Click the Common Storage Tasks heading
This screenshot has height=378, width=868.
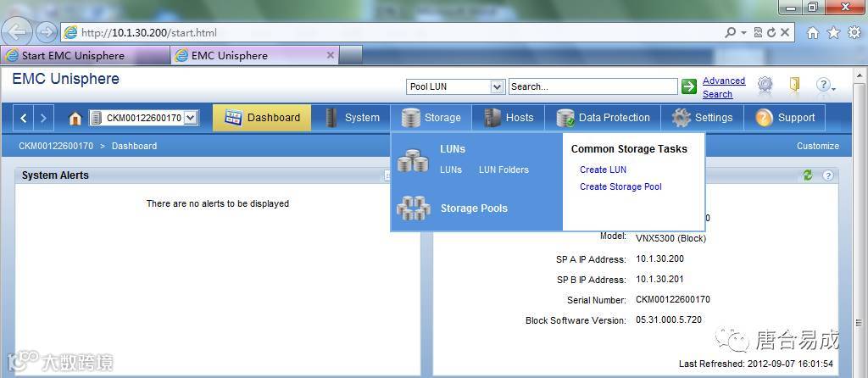pyautogui.click(x=629, y=149)
